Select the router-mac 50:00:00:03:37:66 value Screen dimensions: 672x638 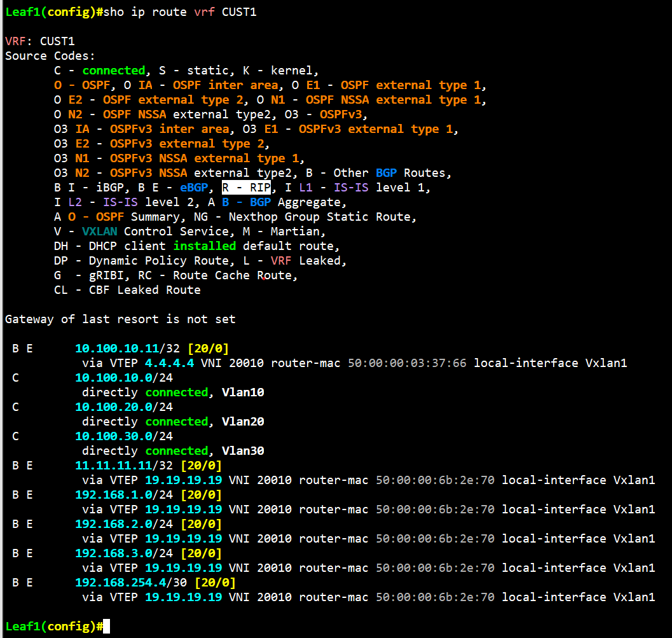click(x=407, y=363)
